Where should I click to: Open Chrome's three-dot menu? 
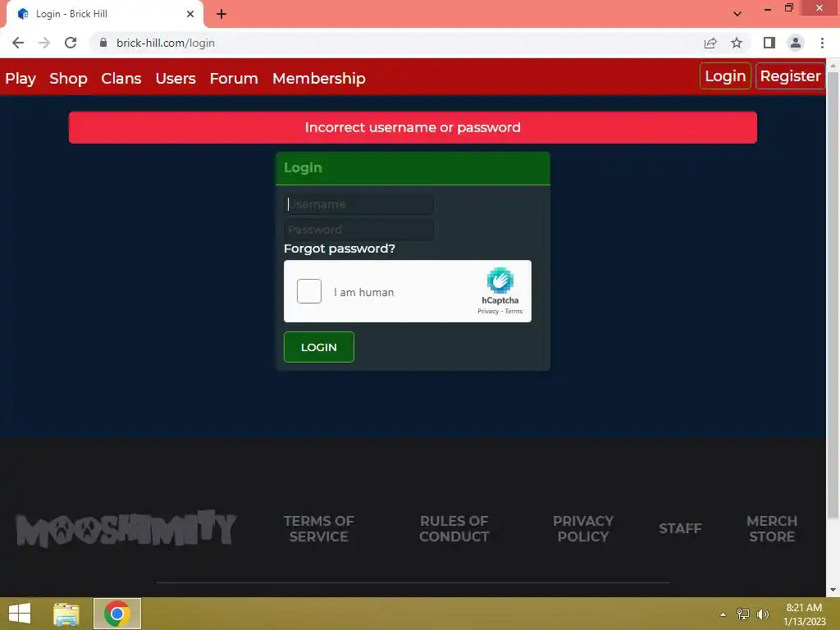tap(822, 43)
